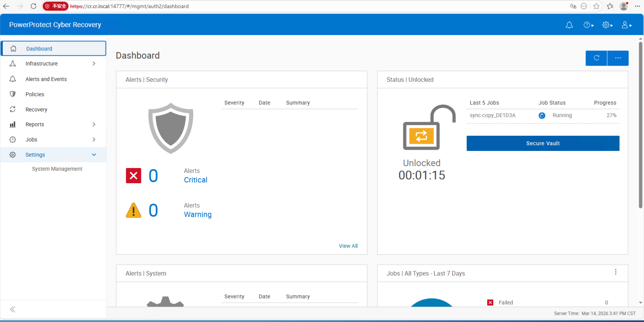644x322 pixels.
Task: Reload the browser page
Action: 33,6
